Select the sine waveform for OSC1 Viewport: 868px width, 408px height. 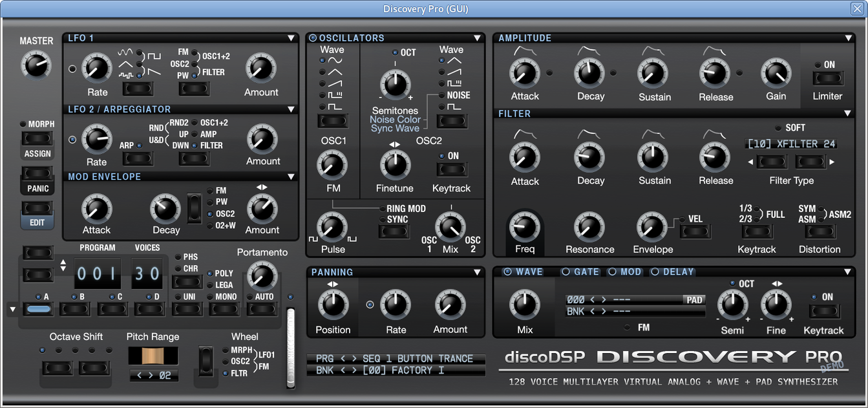click(x=335, y=61)
